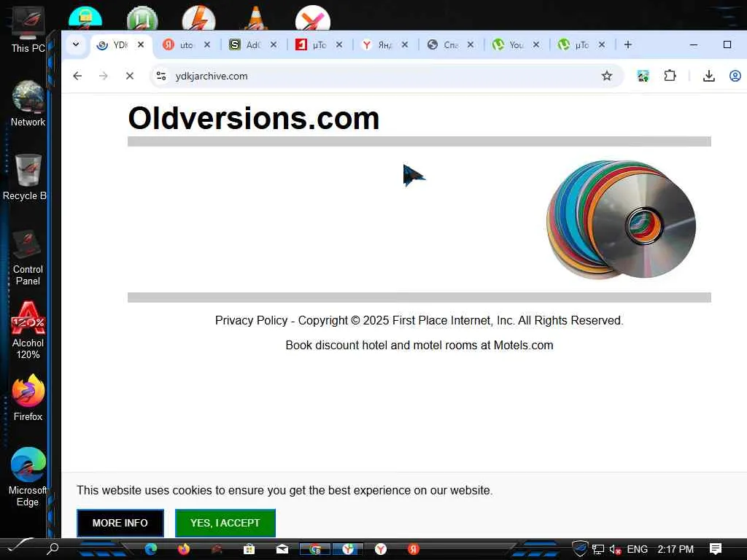Open Control Panel desktop icon
The height and width of the screenshot is (560, 747).
(x=28, y=257)
